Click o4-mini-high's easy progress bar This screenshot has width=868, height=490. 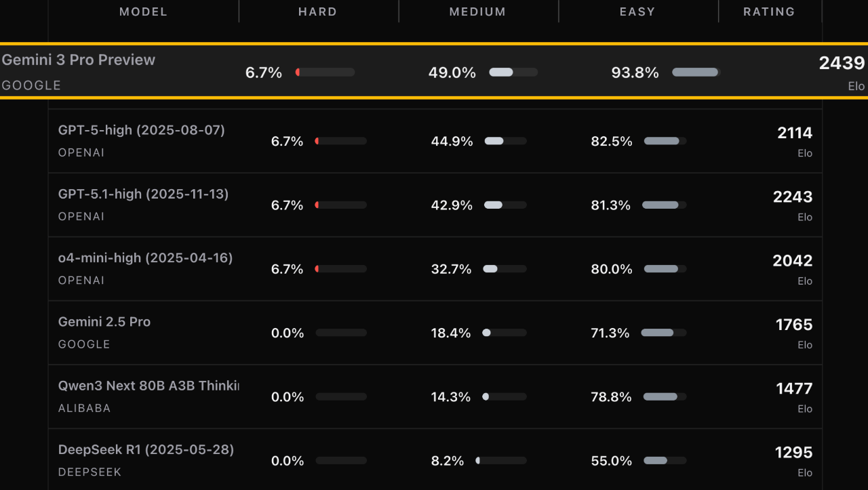click(x=665, y=269)
